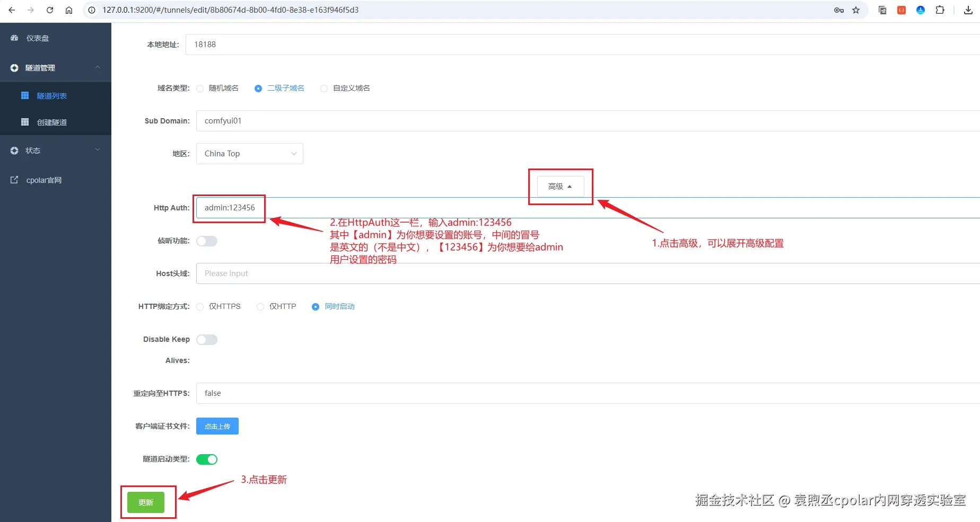Collapse the 高级 advanced settings
Screen dimensions: 980x522
pos(561,187)
